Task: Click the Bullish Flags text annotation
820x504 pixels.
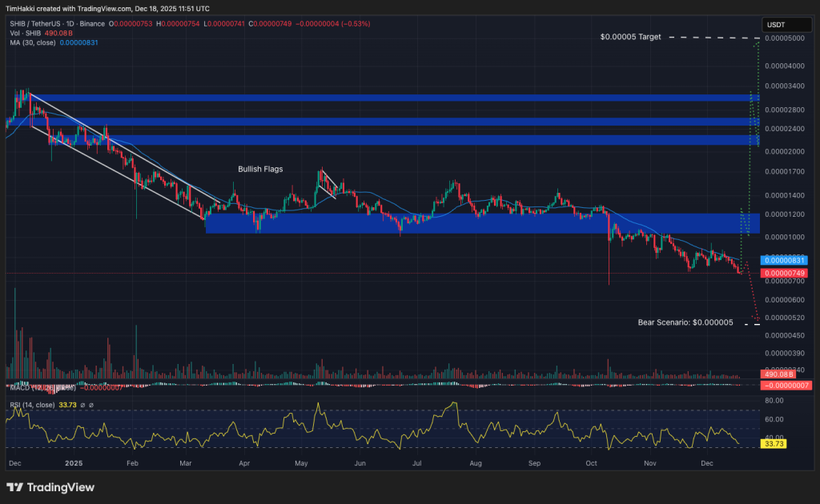Action: point(259,169)
